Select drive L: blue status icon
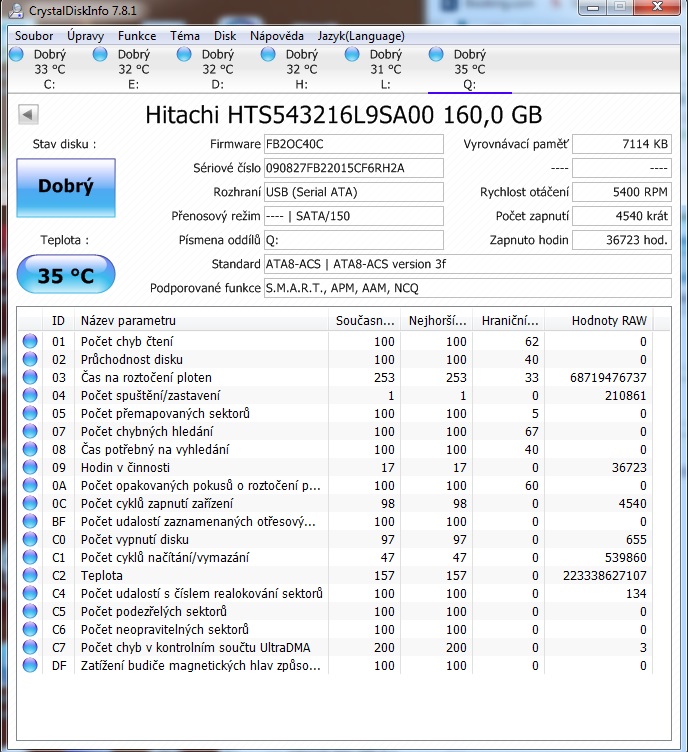This screenshot has height=752, width=688. click(x=352, y=55)
